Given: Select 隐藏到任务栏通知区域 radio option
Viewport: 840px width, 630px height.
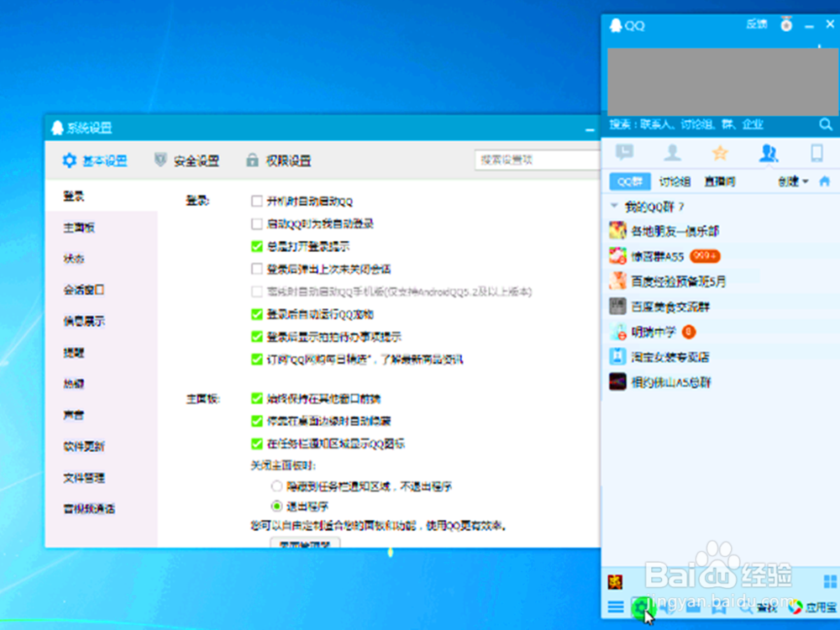Looking at the screenshot, I should tap(276, 486).
